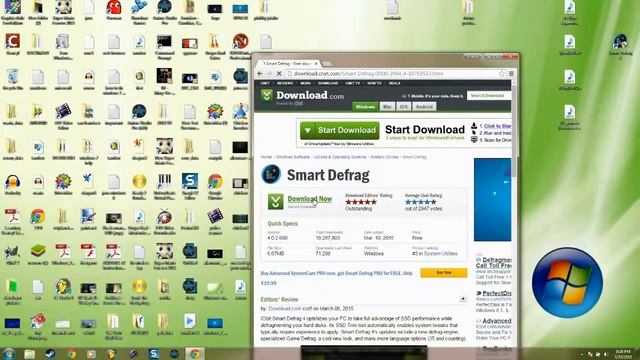This screenshot has height=360, width=640.
Task: Click the Download.com logo
Action: [x=302, y=96]
